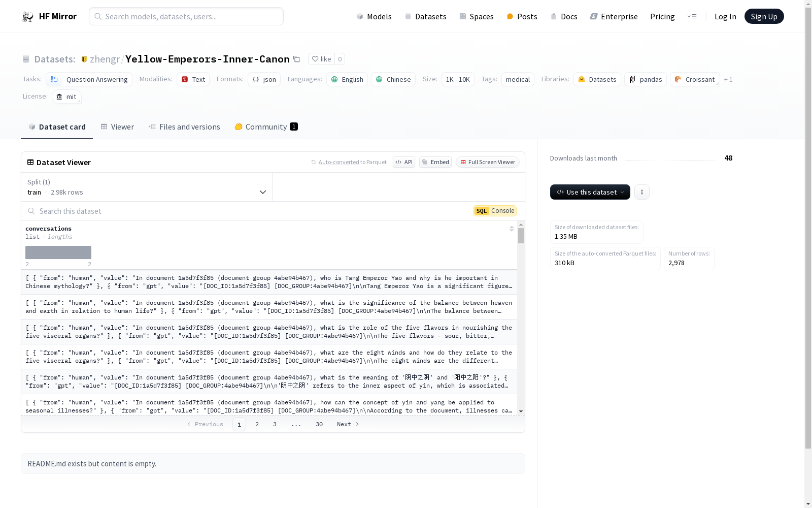This screenshot has width=812, height=508.
Task: Click the Croissant library tag
Action: coord(695,79)
